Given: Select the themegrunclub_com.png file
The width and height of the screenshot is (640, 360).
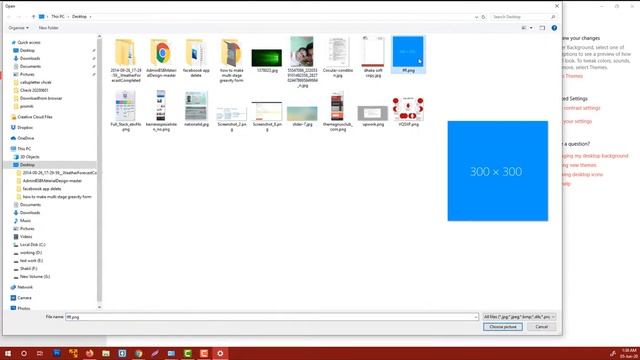Looking at the screenshot, I should click(338, 111).
